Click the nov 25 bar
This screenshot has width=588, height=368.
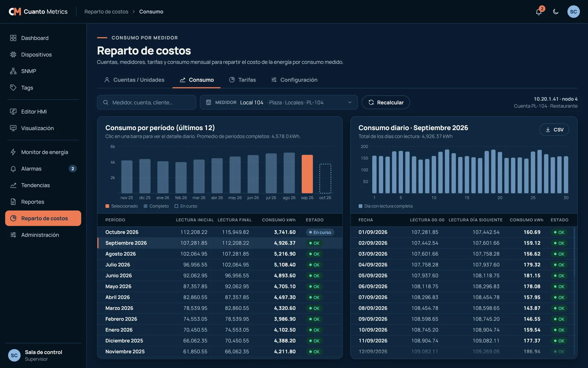pyautogui.click(x=127, y=177)
